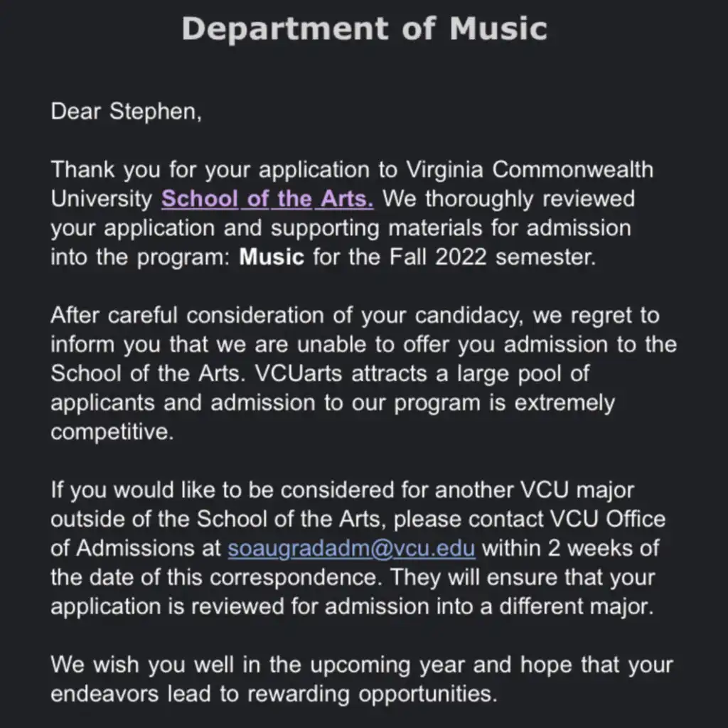728x728 pixels.
Task: Open the School of the Arts link
Action: 267,199
